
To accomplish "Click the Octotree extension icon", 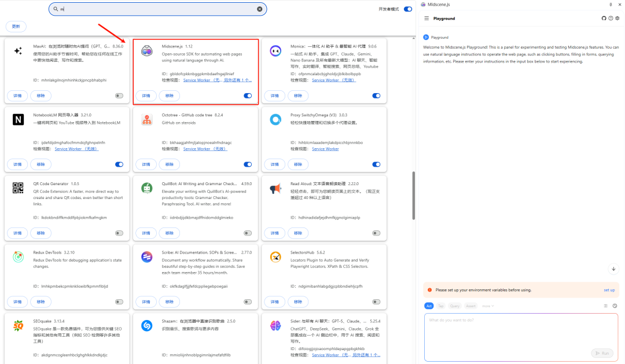I will point(146,120).
